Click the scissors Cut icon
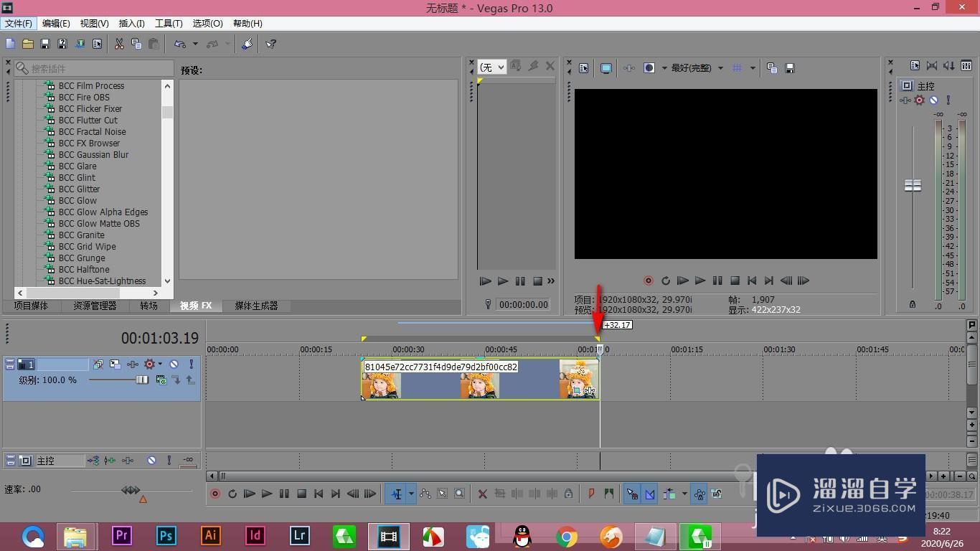This screenshot has width=980, height=551. (119, 44)
